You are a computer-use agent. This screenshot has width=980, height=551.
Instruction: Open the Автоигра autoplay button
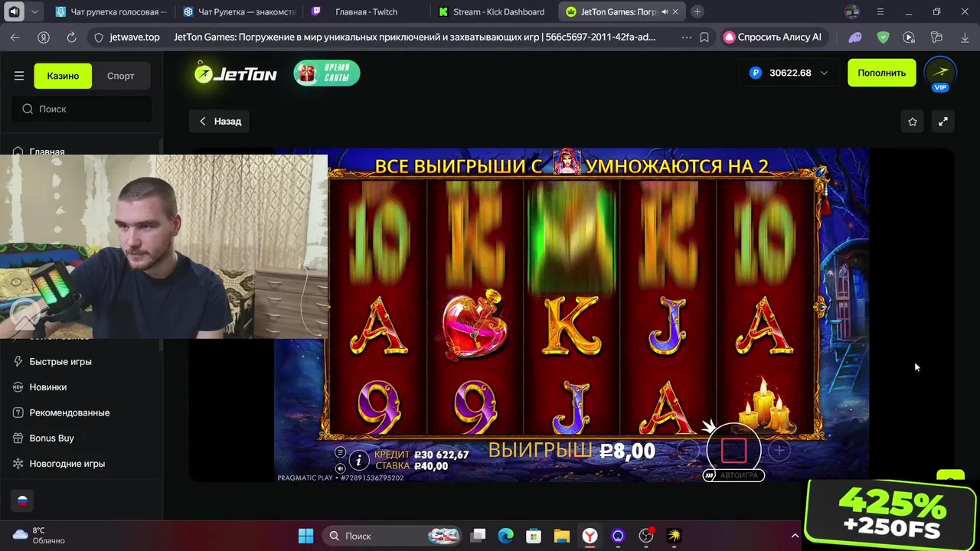click(733, 475)
